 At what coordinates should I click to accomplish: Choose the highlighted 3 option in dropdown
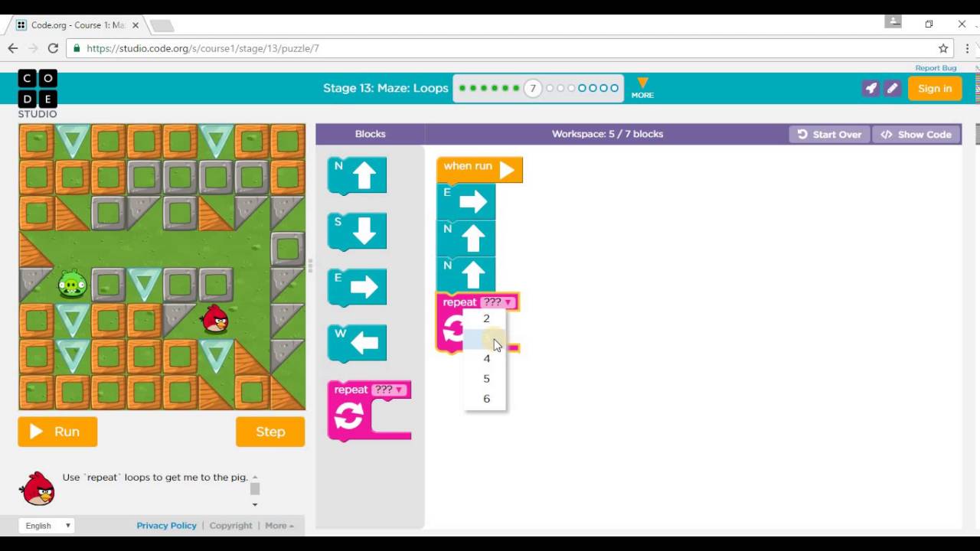point(486,338)
